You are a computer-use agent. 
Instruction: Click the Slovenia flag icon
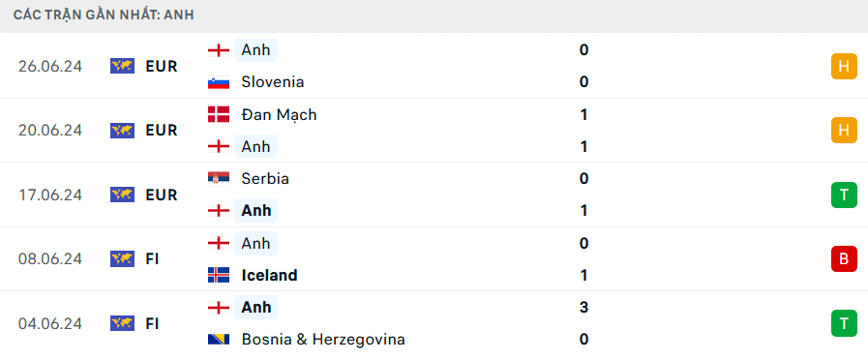219,82
